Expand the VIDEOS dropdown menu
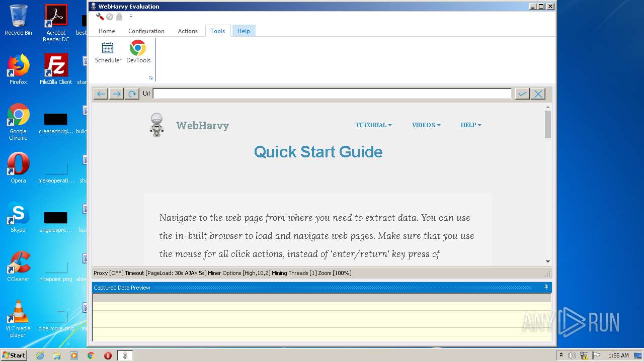Viewport: 644px width, 362px height. pyautogui.click(x=426, y=125)
